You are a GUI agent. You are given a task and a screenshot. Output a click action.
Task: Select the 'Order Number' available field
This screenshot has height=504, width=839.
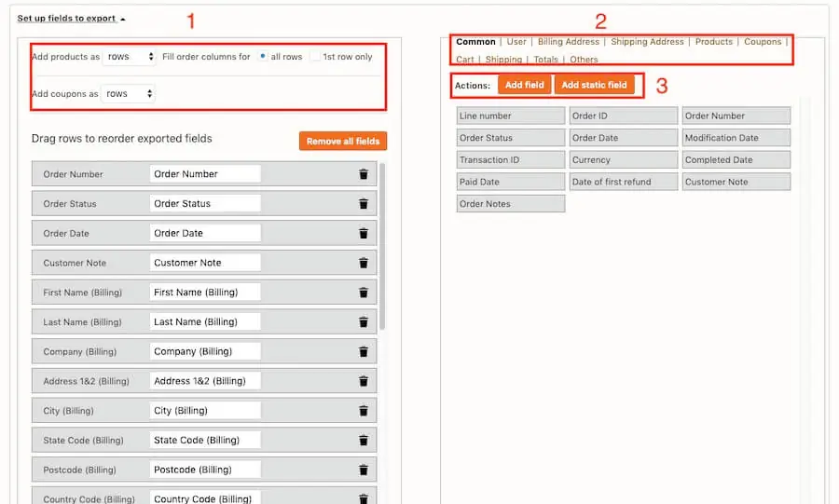[736, 116]
